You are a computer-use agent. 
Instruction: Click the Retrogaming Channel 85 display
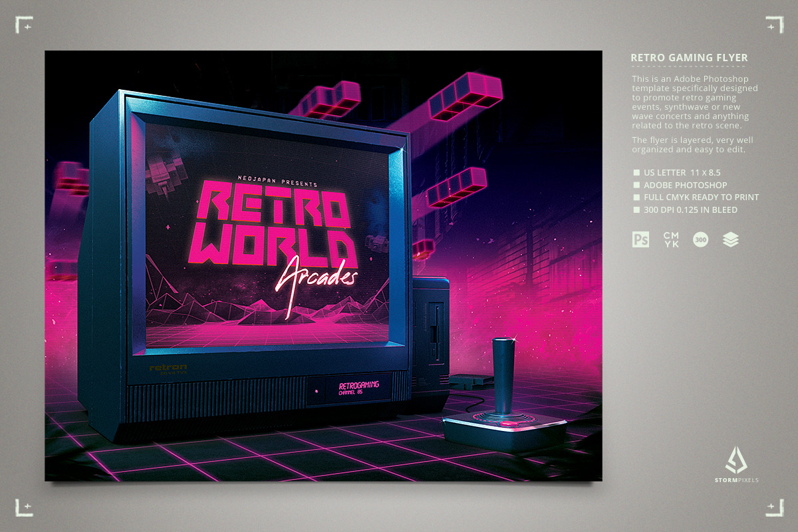coord(358,389)
